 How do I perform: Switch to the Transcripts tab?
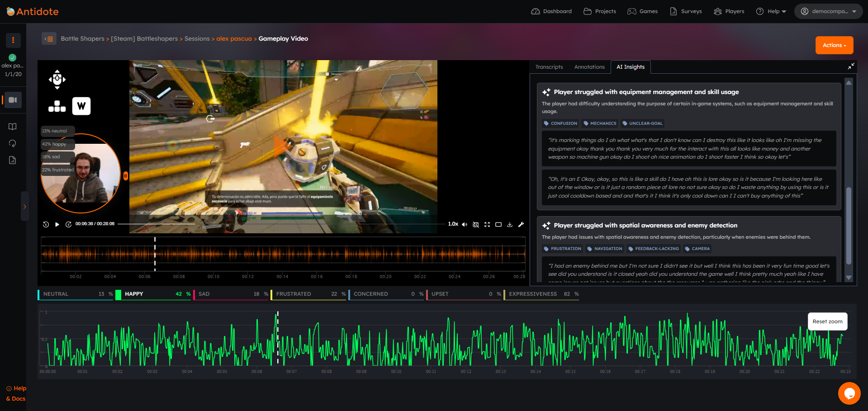click(x=549, y=66)
